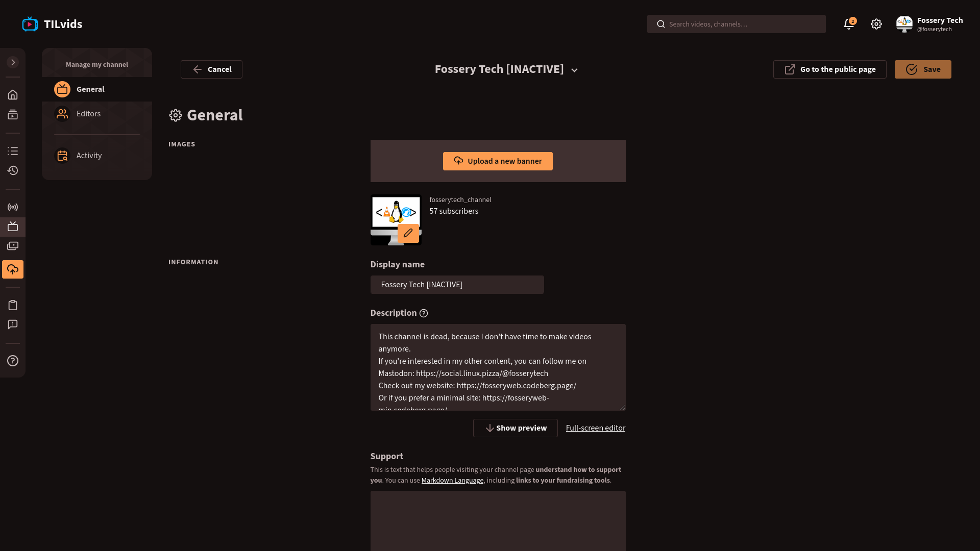This screenshot has width=980, height=551.
Task: Focus the Display name field
Action: click(x=457, y=285)
